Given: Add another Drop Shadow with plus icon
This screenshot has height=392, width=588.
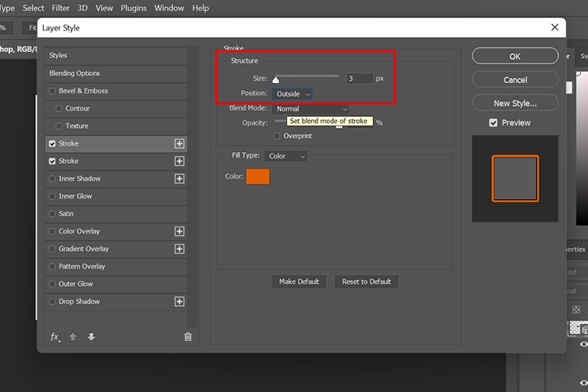Looking at the screenshot, I should click(x=180, y=302).
